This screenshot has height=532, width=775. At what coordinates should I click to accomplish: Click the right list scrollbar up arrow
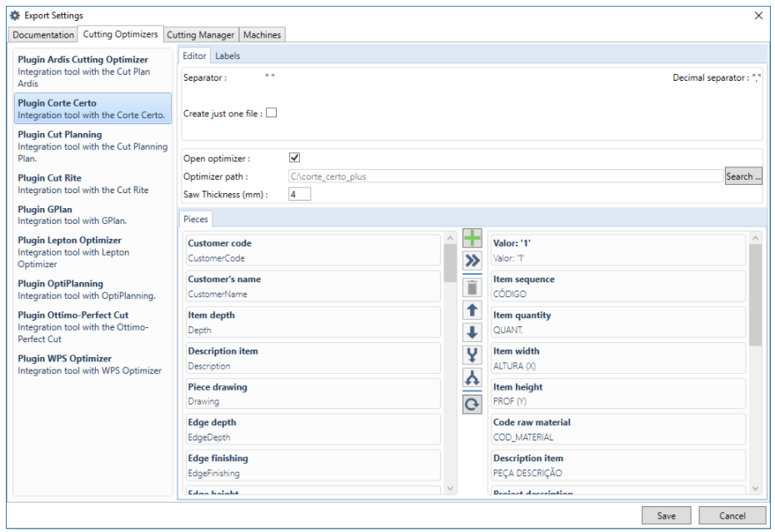(755, 238)
